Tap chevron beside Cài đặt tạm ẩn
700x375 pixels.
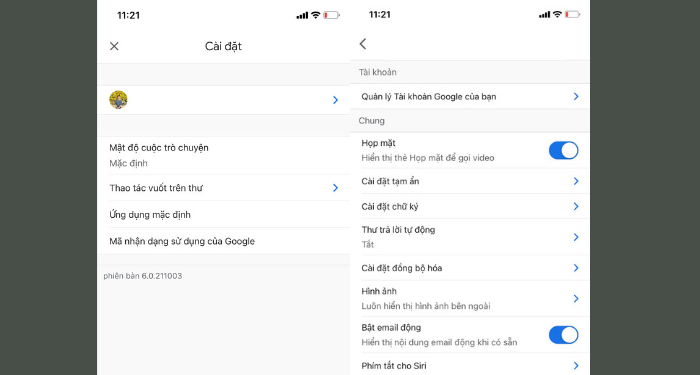click(576, 181)
